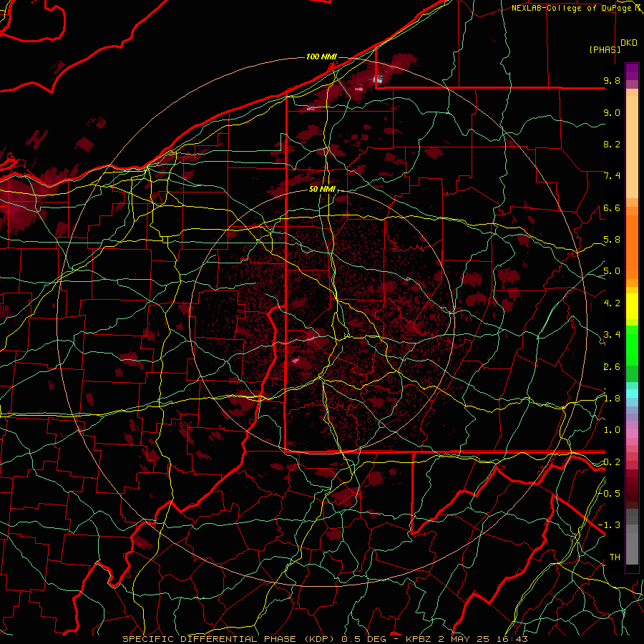This screenshot has height=644, width=644.
Task: Click the TH threshold label on the legend
Action: pos(615,557)
